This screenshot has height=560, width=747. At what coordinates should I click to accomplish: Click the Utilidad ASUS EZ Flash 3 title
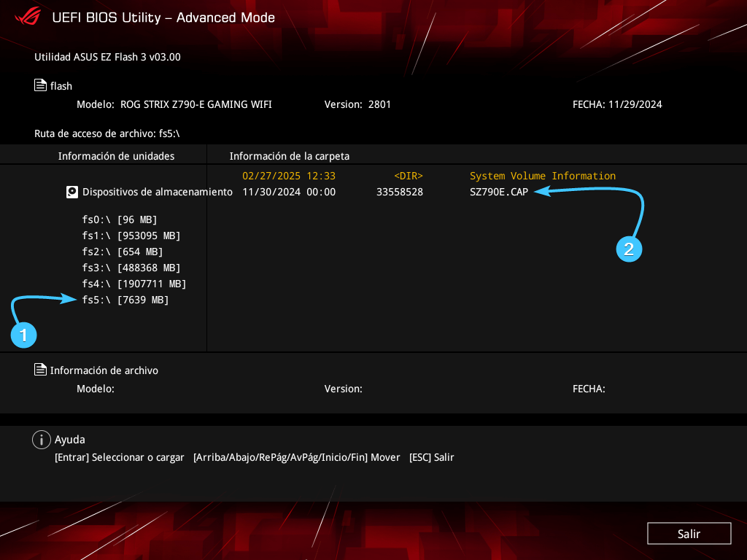pyautogui.click(x=107, y=57)
